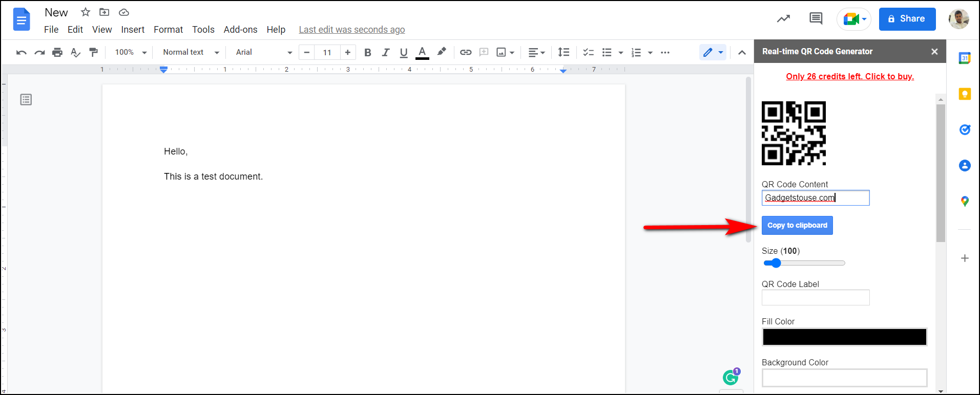Open the numbered list dropdown arrow
Viewport: 980px width, 395px height.
click(x=650, y=53)
